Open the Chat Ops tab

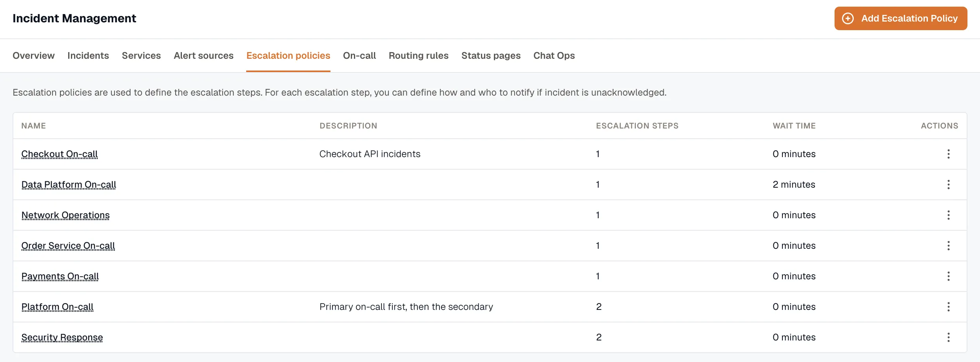554,56
